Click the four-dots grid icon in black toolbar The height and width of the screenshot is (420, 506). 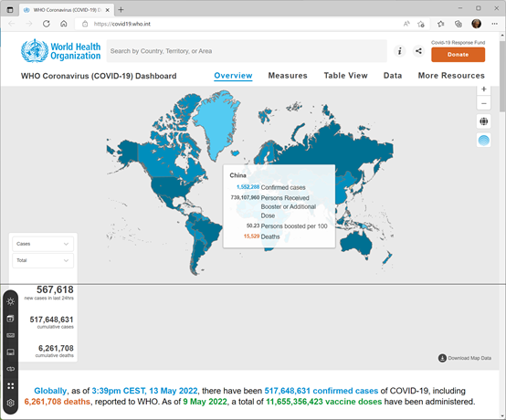(11, 386)
